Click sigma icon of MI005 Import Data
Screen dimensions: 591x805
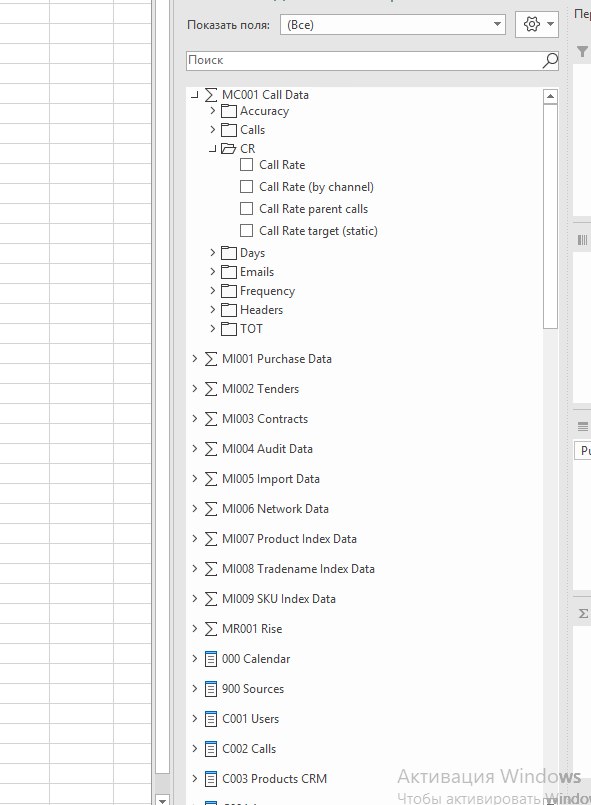click(211, 479)
